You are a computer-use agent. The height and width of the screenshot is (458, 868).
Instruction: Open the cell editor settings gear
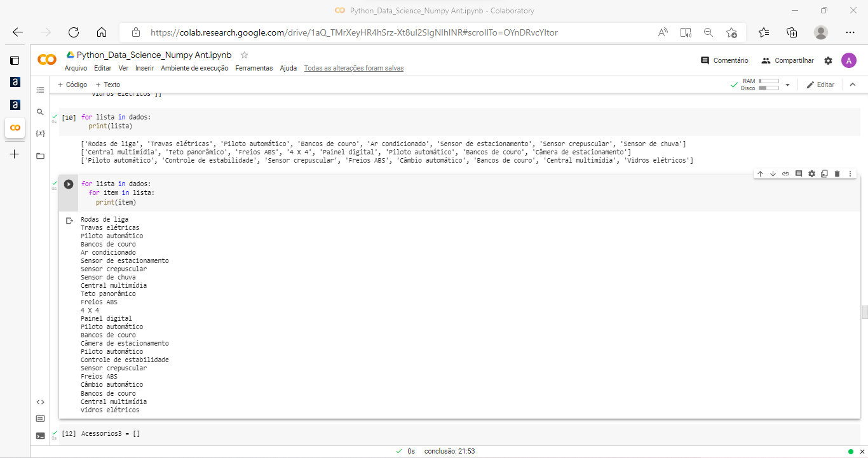coord(811,173)
